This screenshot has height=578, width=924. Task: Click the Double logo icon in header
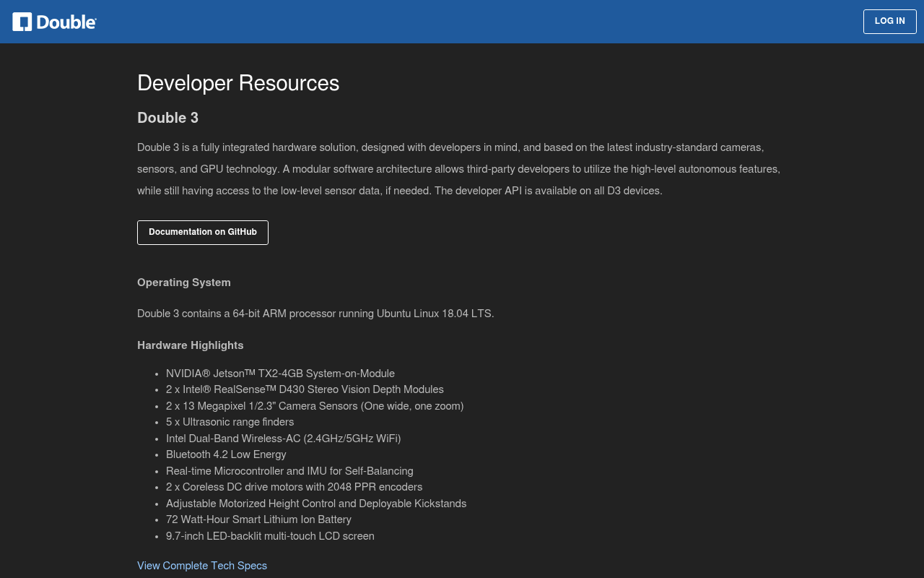tap(22, 22)
